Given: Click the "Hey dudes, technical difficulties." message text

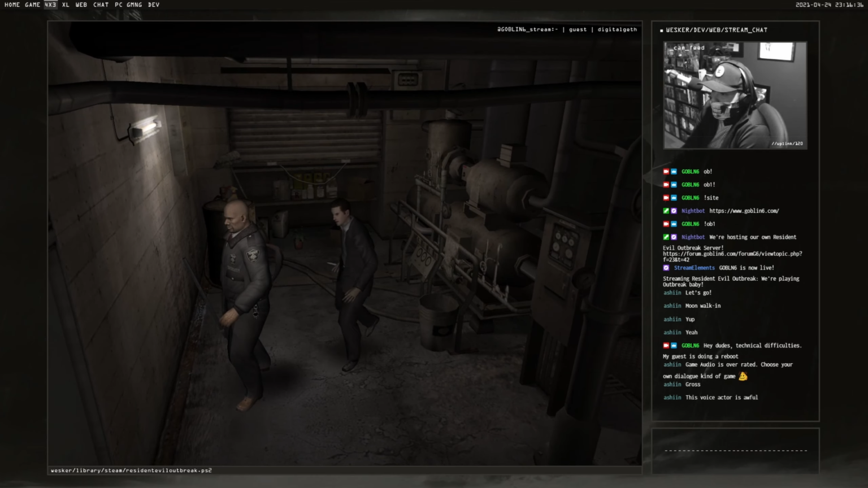Looking at the screenshot, I should click(x=753, y=346).
